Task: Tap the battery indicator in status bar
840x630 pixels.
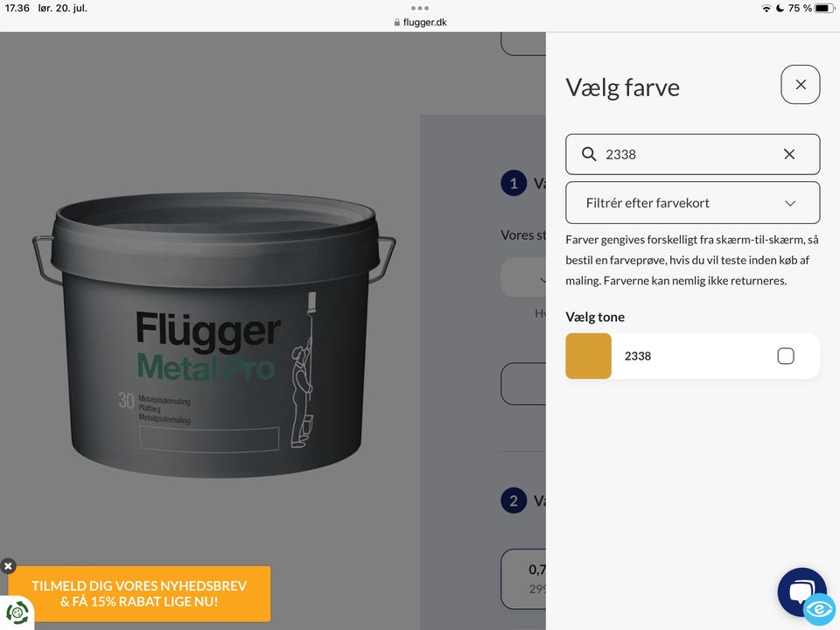Action: 824,8
